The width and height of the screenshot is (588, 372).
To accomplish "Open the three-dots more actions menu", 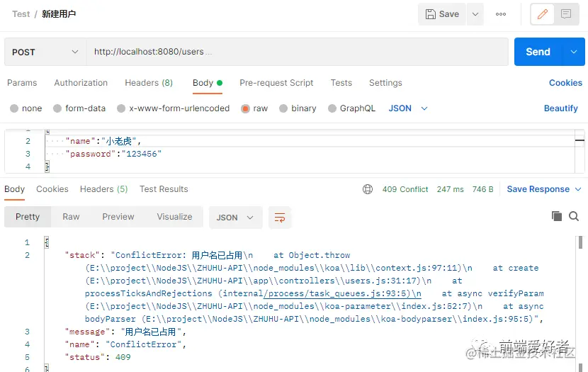I will tap(501, 14).
